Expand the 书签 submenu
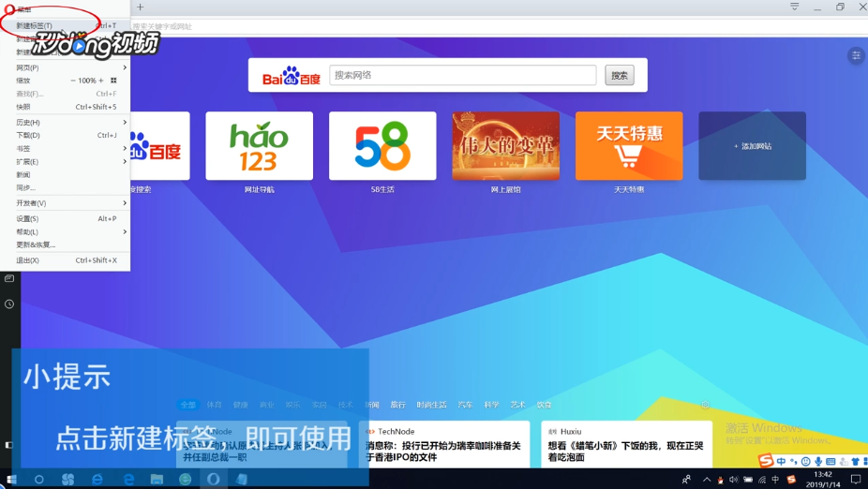 (66, 148)
